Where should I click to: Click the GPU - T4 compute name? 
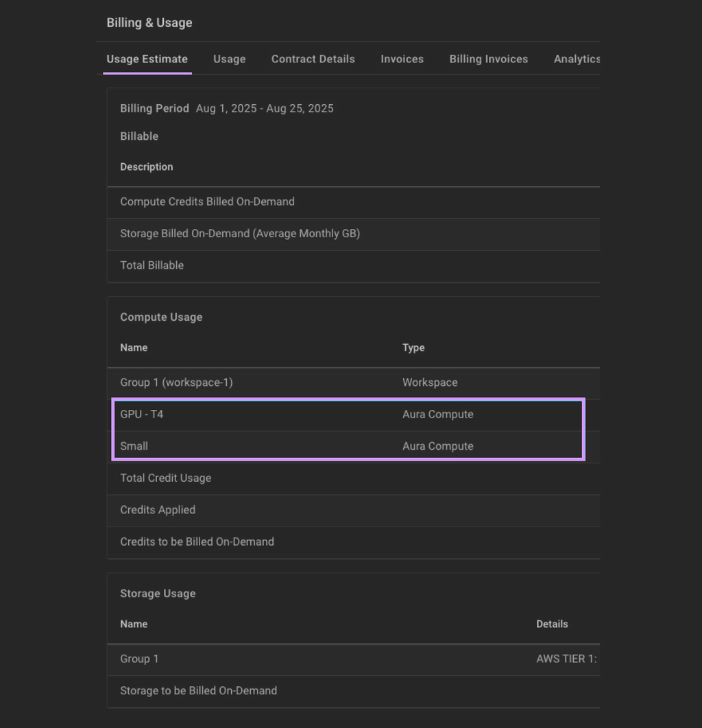[x=142, y=414]
